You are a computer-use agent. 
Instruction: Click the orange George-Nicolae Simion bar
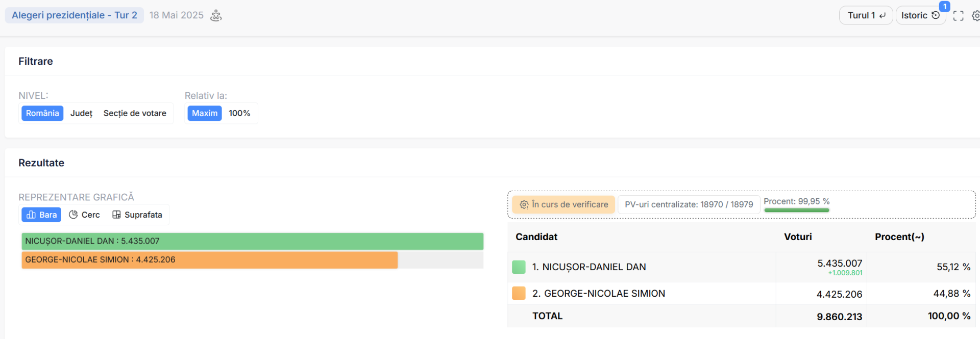pyautogui.click(x=209, y=259)
